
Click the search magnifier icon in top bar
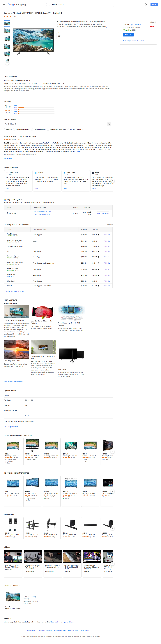(49, 4)
